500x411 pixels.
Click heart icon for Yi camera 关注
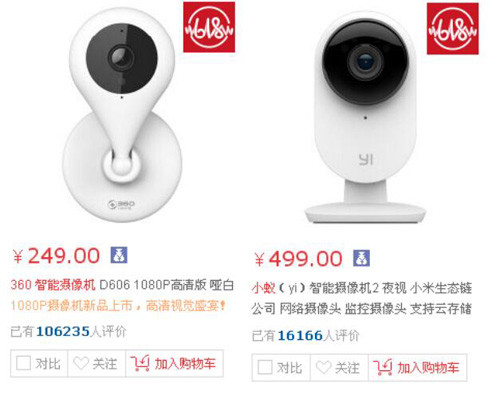[x=324, y=368]
